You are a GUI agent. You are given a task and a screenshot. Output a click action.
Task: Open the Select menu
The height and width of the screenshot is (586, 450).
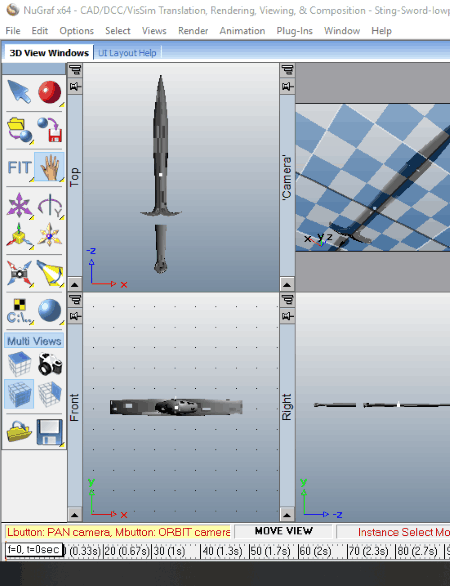pos(118,31)
